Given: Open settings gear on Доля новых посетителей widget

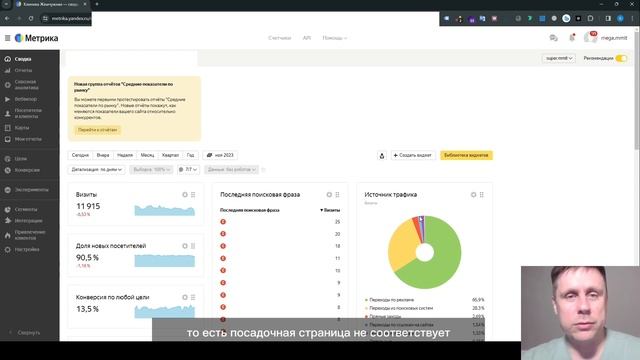Looking at the screenshot, I should (x=185, y=246).
